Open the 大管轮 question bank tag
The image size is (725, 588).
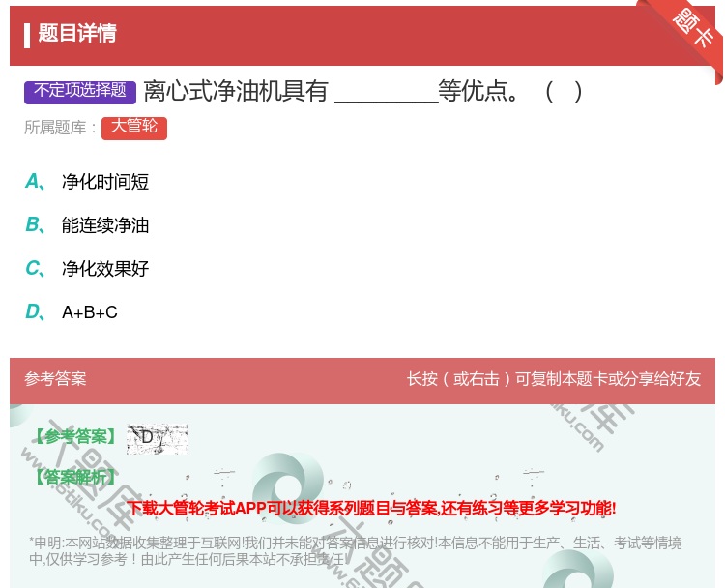[x=134, y=128]
